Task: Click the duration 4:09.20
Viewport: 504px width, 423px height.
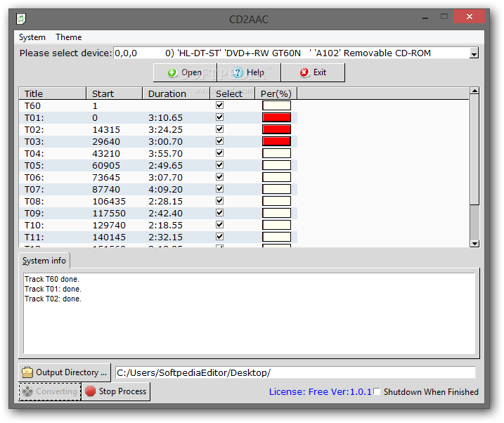Action: click(165, 190)
